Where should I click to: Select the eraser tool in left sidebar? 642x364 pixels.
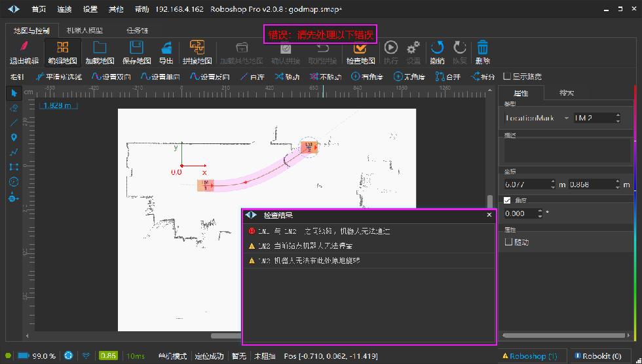[14, 108]
